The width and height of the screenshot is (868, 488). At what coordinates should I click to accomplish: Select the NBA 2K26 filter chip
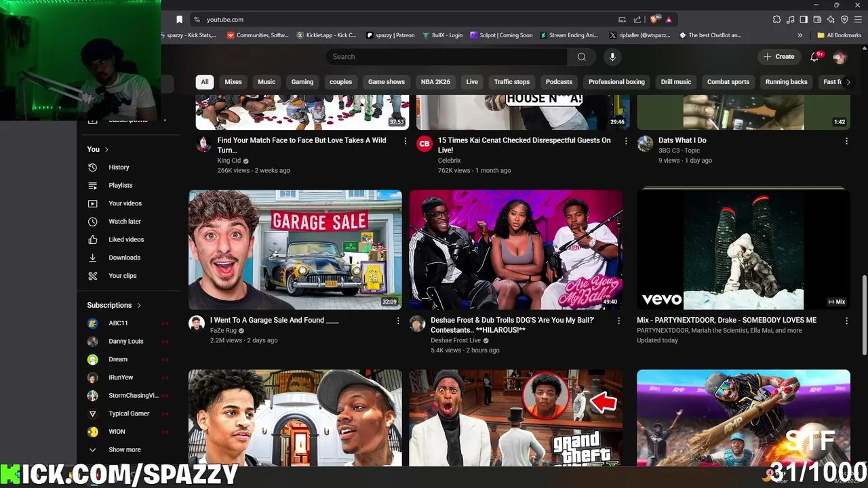[435, 82]
